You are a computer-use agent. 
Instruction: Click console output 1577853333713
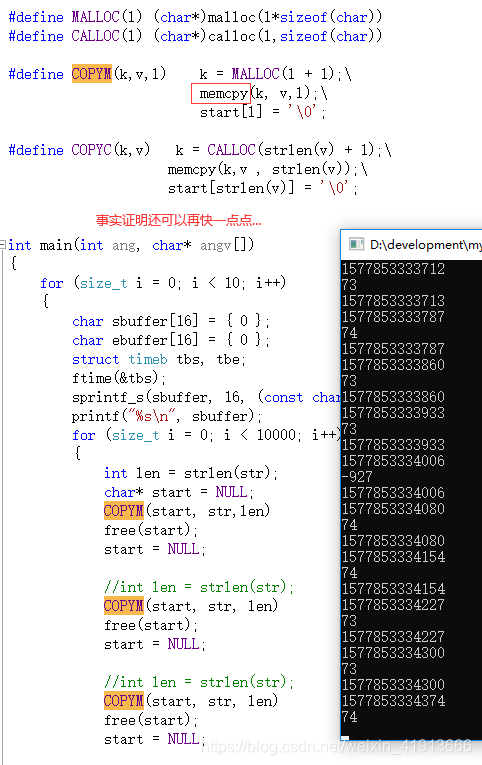[x=393, y=301]
